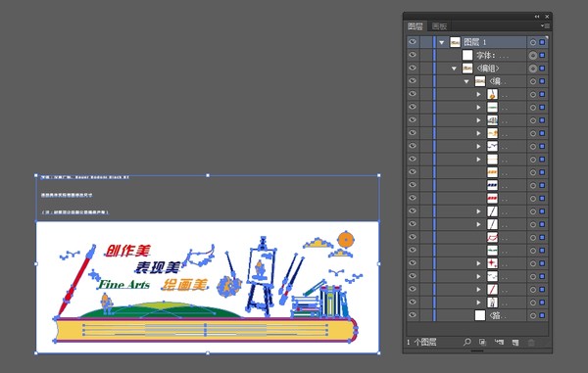The height and width of the screenshot is (373, 588).
Task: Hide the nested <编 group via eye icon
Action: click(413, 81)
